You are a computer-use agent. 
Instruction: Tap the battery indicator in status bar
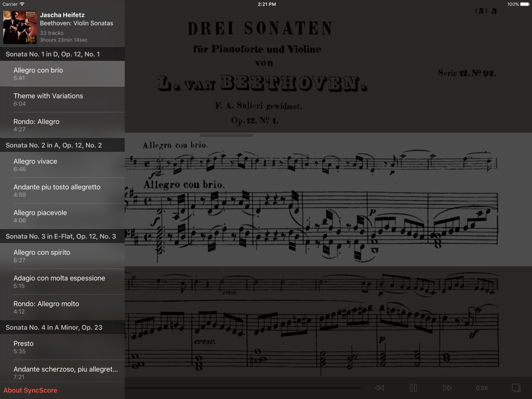tap(524, 4)
